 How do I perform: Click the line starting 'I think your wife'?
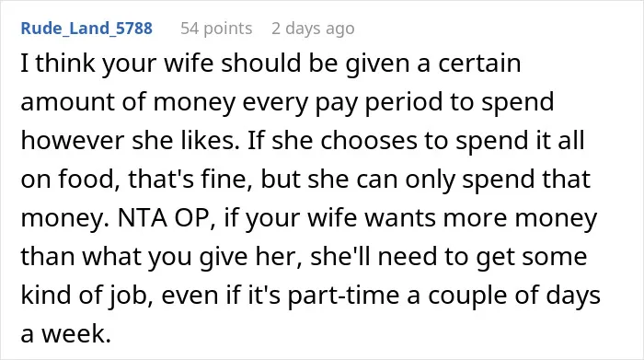click(270, 64)
